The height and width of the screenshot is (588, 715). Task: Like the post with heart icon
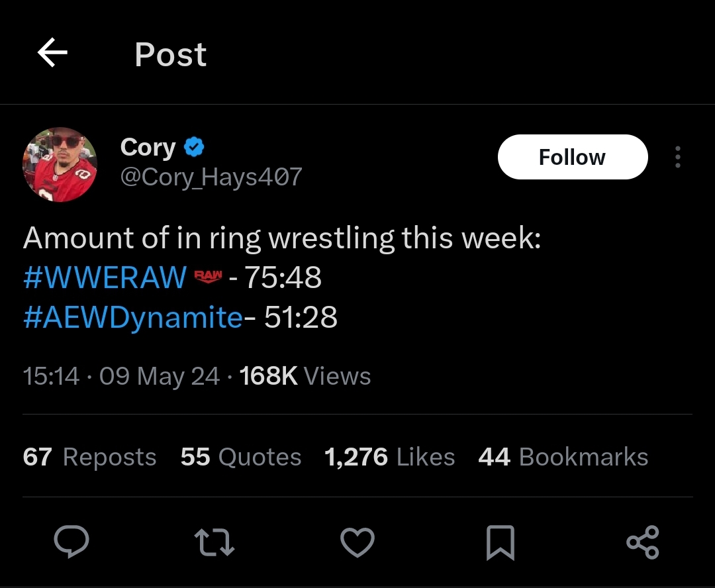[x=358, y=542]
